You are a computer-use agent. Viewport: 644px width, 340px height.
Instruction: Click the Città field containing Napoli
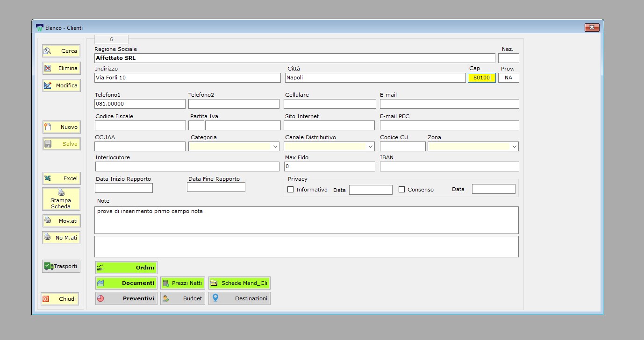pyautogui.click(x=375, y=78)
